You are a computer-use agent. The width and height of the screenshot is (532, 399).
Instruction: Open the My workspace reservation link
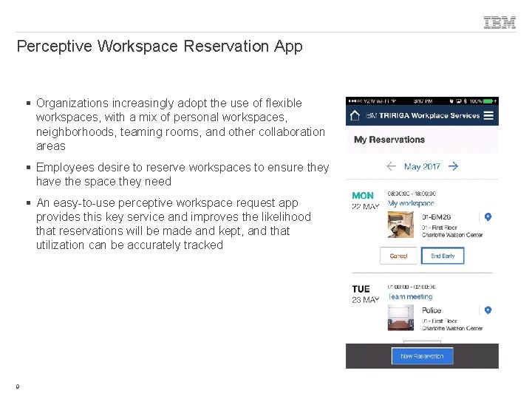pyautogui.click(x=411, y=203)
